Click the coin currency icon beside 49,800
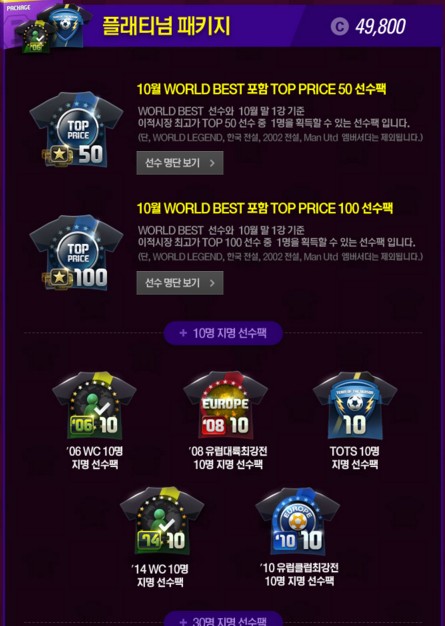Screen dimensions: 445x626 (x=340, y=26)
